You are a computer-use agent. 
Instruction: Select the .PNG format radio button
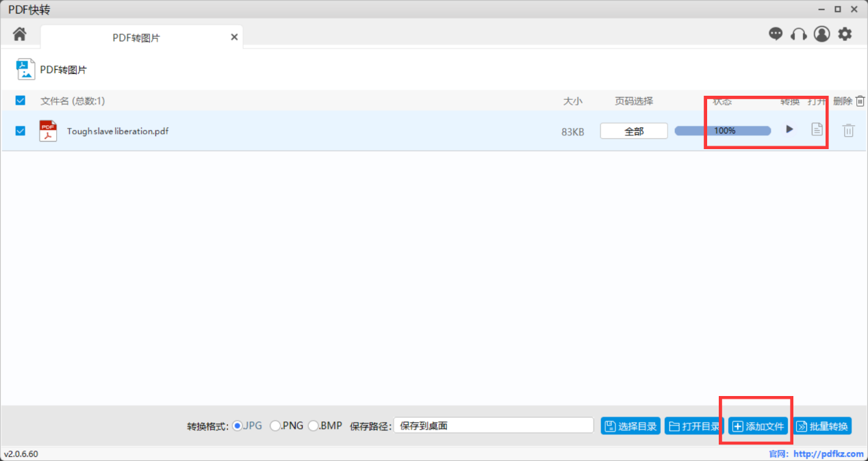275,425
